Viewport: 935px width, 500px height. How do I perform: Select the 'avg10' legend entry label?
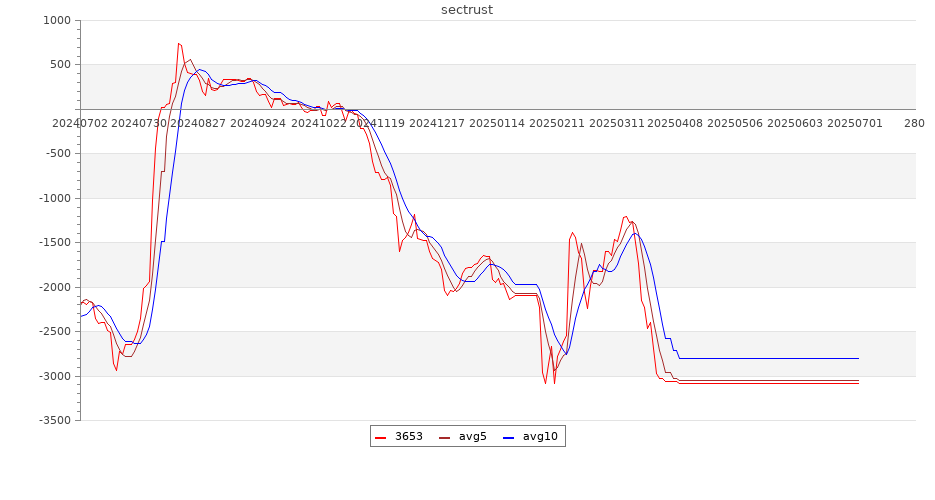coord(540,437)
